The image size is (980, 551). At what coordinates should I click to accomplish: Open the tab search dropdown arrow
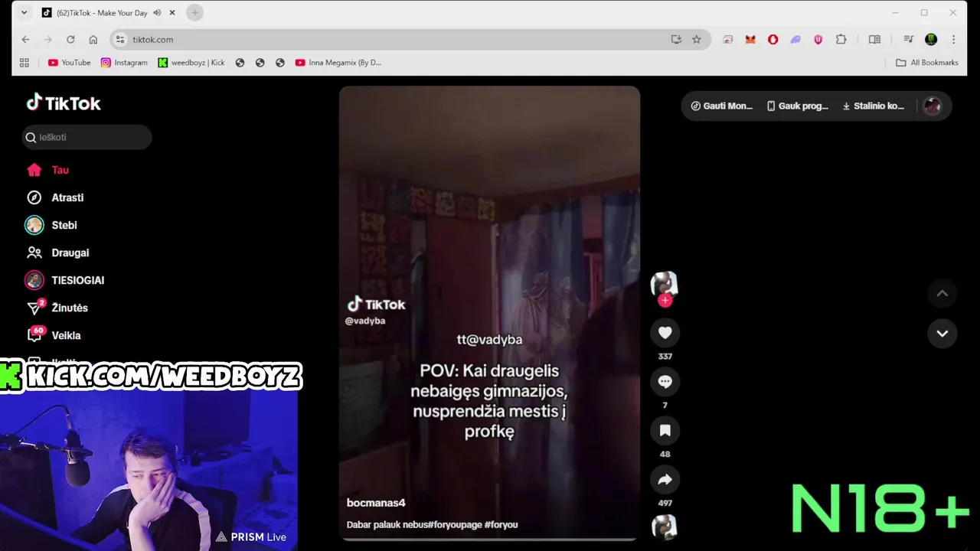pos(24,12)
